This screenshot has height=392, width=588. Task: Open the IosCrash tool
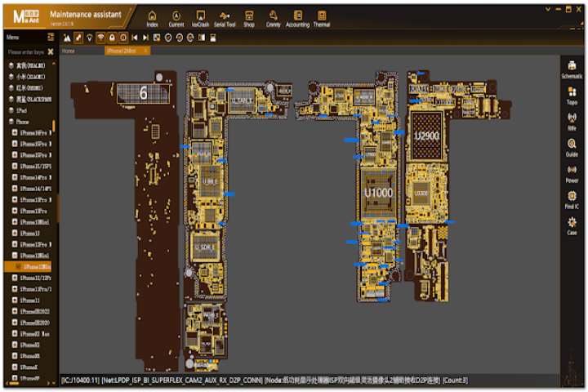[x=200, y=19]
